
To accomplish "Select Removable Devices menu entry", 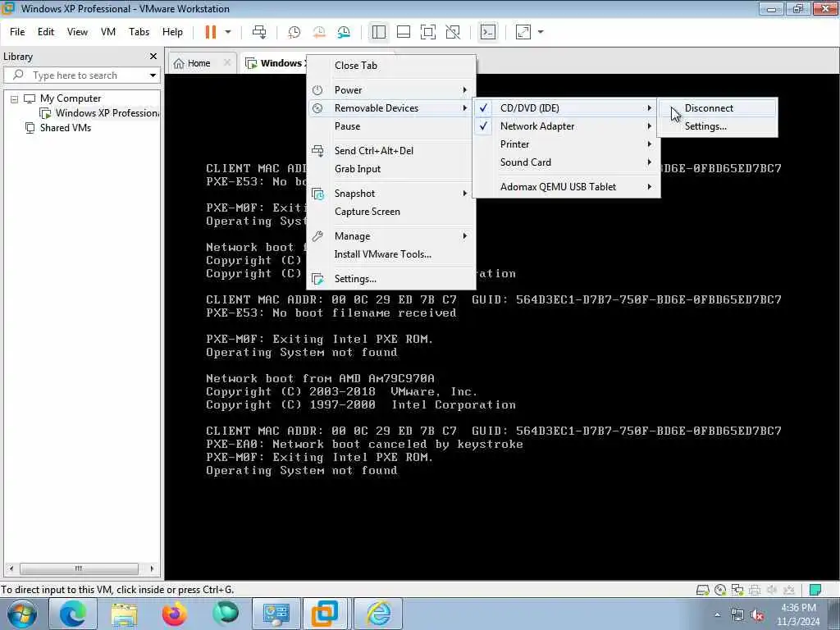I will [390, 108].
